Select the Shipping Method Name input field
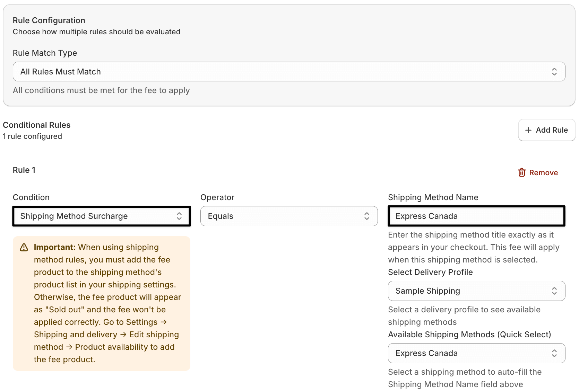 tap(476, 216)
